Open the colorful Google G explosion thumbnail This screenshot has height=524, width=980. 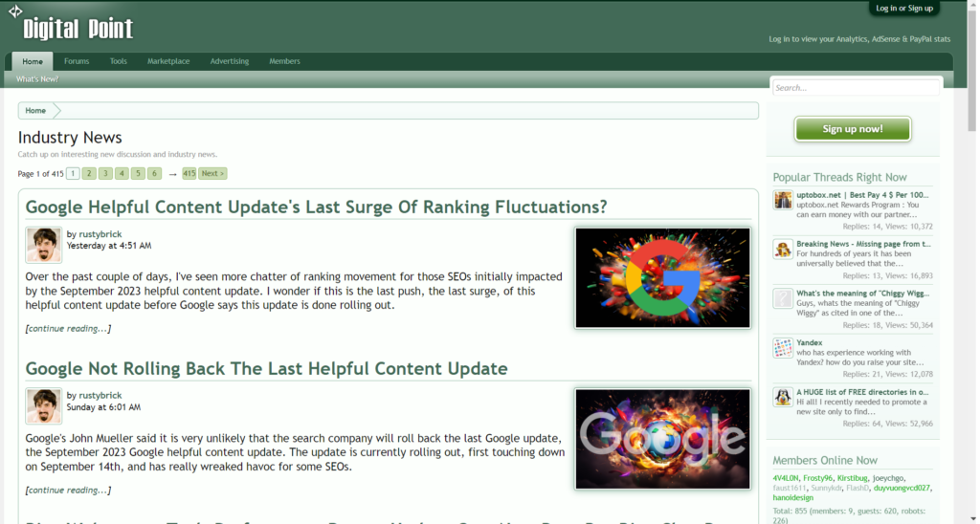(x=662, y=278)
